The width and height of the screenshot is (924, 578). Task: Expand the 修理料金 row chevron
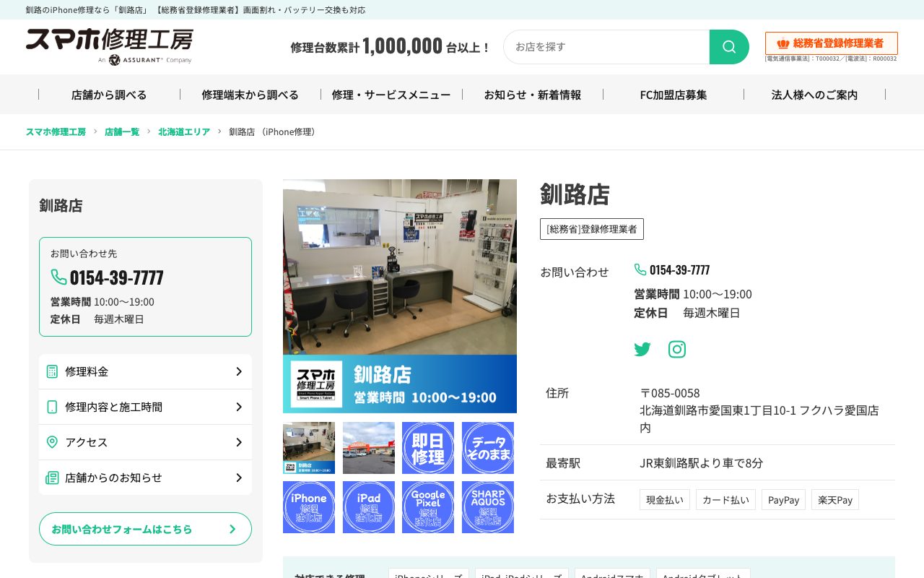point(239,371)
